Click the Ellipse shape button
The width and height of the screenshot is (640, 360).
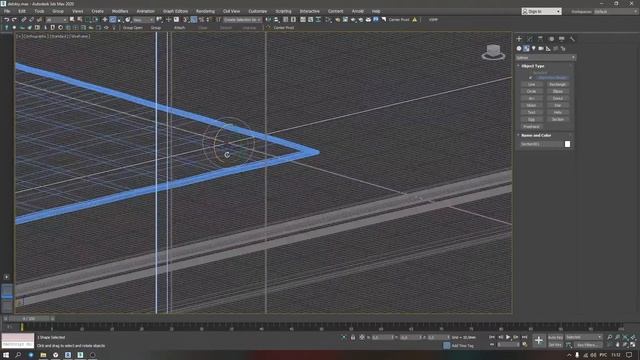click(x=558, y=91)
